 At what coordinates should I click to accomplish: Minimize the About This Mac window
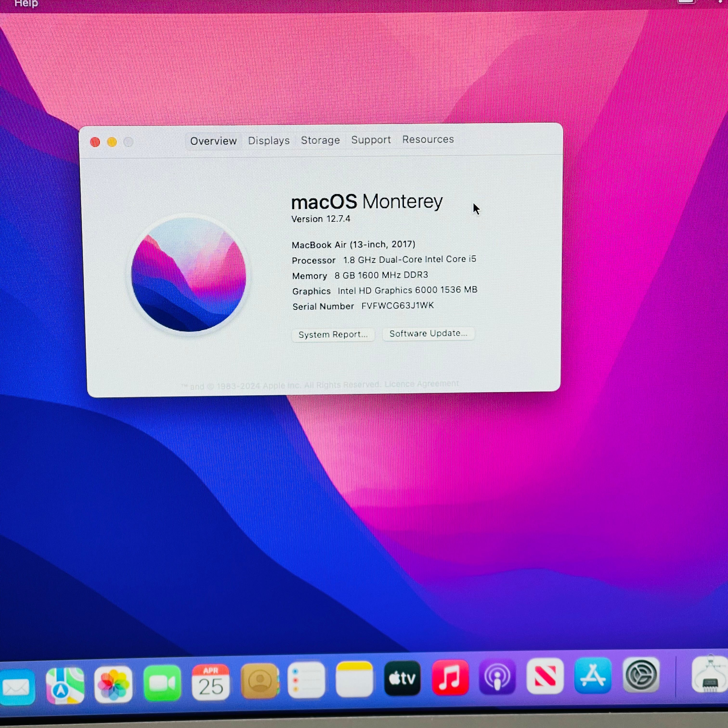click(112, 142)
